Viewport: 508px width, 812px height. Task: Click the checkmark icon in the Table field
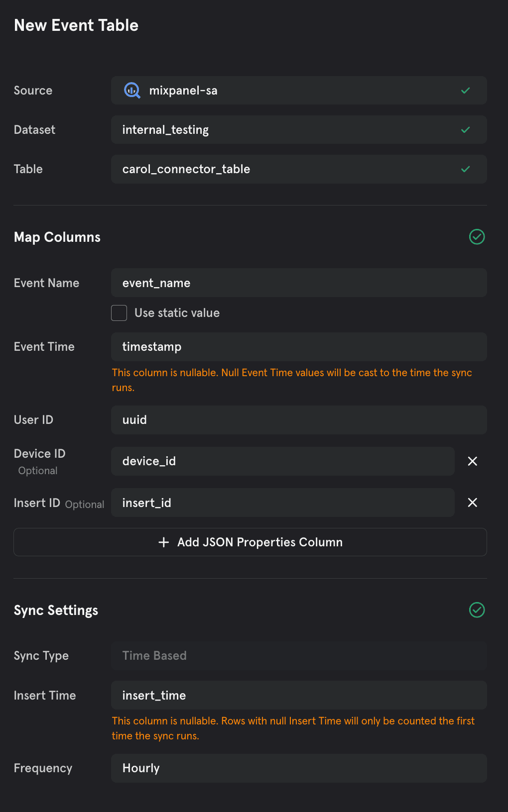pos(466,169)
